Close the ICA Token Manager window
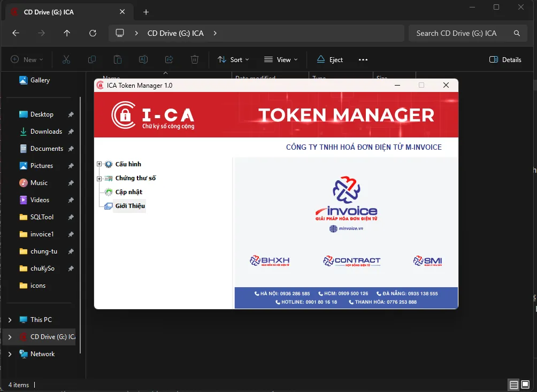The height and width of the screenshot is (392, 537). tap(446, 85)
